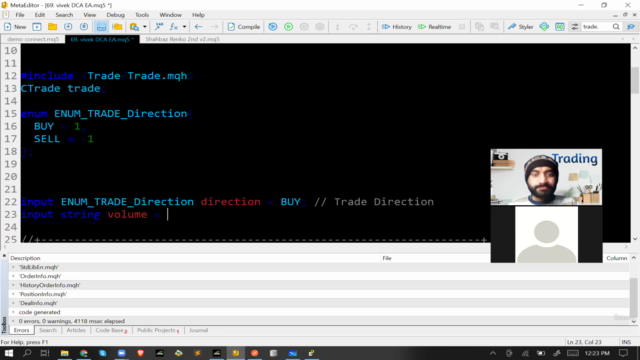Open the Search tab in Toolbox

click(48, 330)
